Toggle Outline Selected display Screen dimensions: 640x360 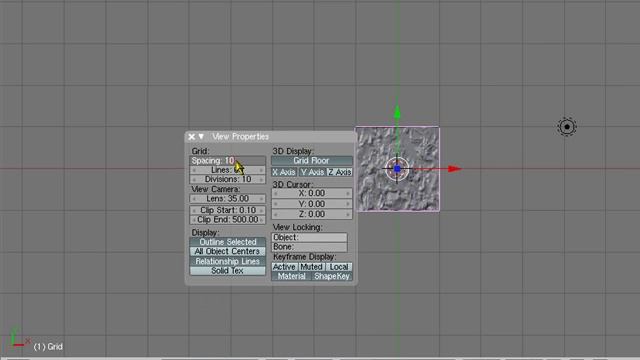tap(227, 242)
